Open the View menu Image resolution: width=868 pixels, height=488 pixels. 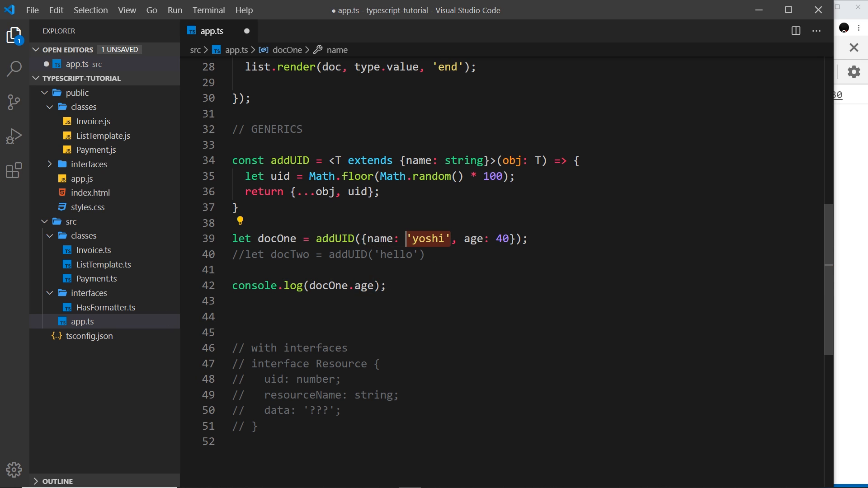[127, 10]
